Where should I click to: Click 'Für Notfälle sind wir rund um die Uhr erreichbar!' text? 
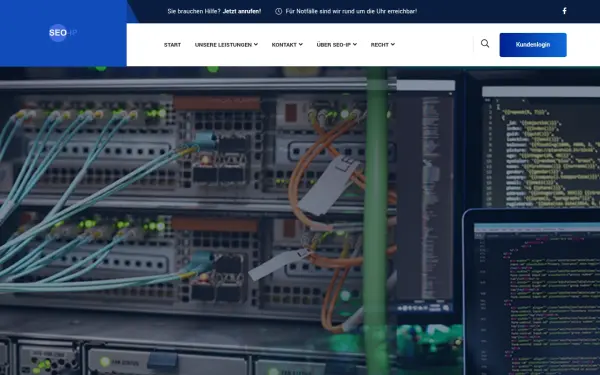pos(351,11)
